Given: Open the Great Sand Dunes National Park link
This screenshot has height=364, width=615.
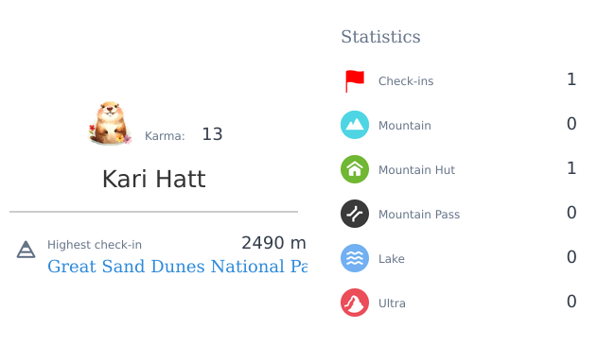Looking at the screenshot, I should 177,267.
